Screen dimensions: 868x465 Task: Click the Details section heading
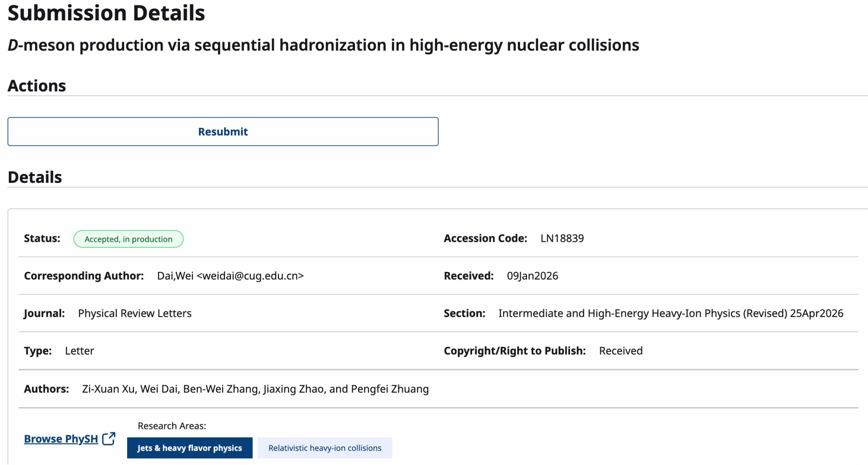coord(35,177)
